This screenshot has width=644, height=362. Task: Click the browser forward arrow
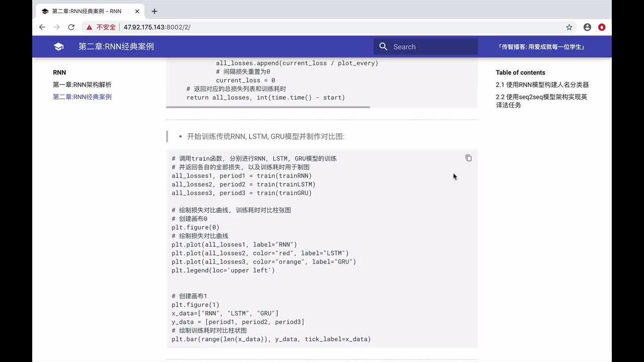tap(57, 27)
